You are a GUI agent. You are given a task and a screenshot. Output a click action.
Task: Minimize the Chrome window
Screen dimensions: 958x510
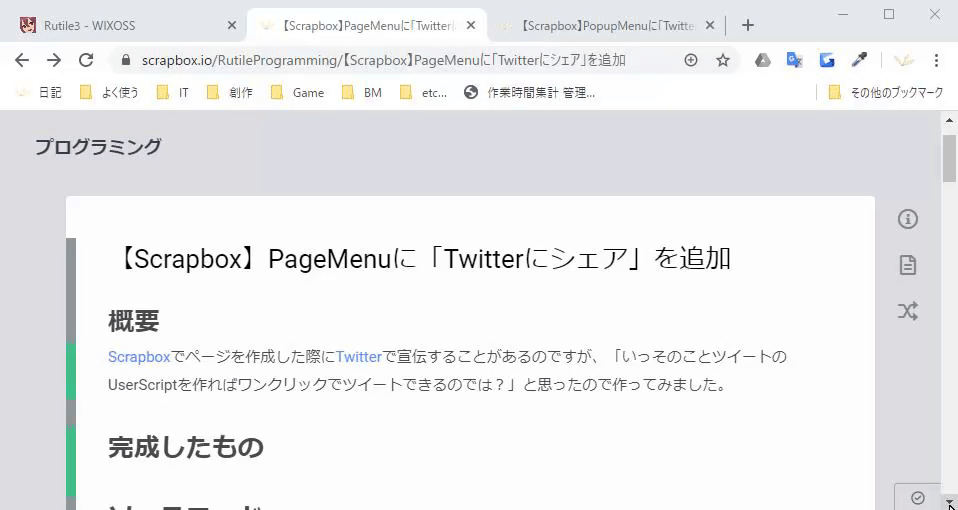coord(844,14)
